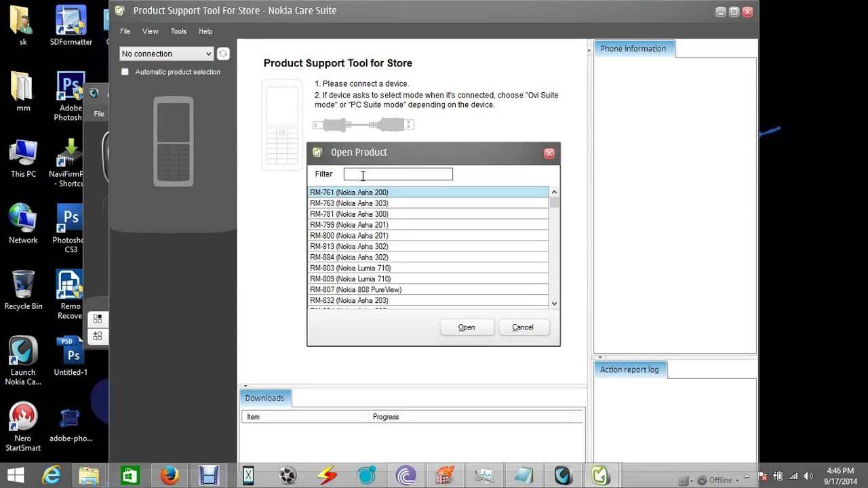Click the Windows Start button
Image resolution: width=868 pixels, height=488 pixels.
(x=15, y=476)
